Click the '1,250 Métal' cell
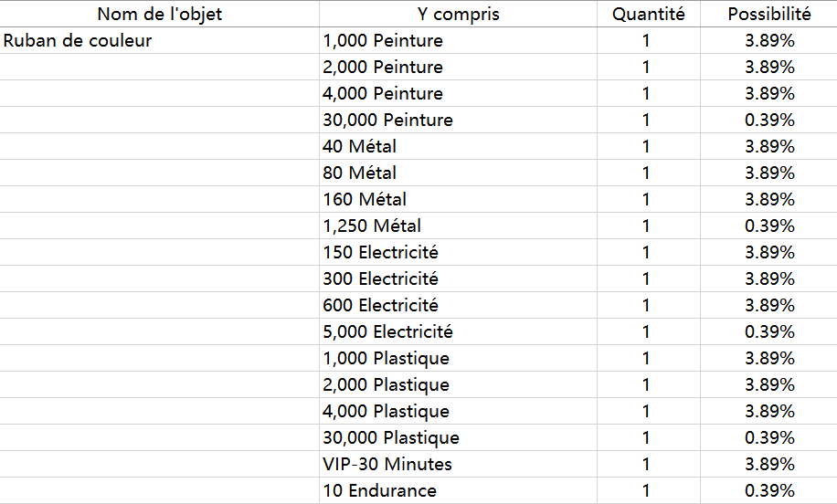Screen dimensions: 837x504 pyautogui.click(x=458, y=226)
